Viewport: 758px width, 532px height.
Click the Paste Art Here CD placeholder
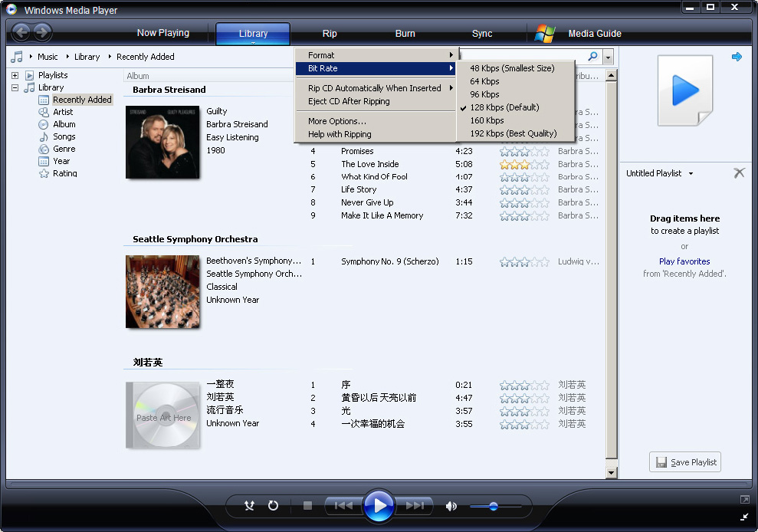162,415
